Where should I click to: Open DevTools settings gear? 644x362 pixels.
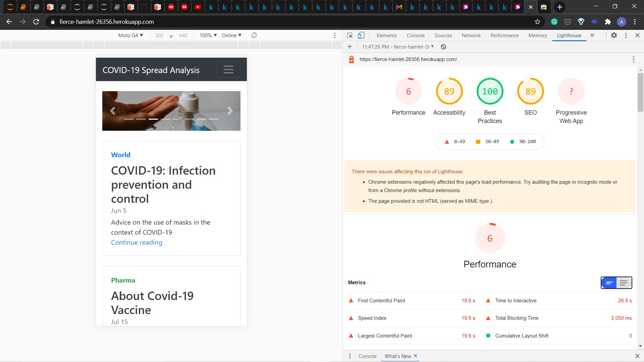click(614, 36)
